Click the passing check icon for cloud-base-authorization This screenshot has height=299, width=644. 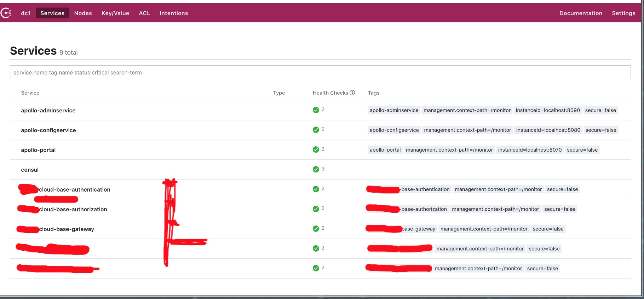(316, 209)
